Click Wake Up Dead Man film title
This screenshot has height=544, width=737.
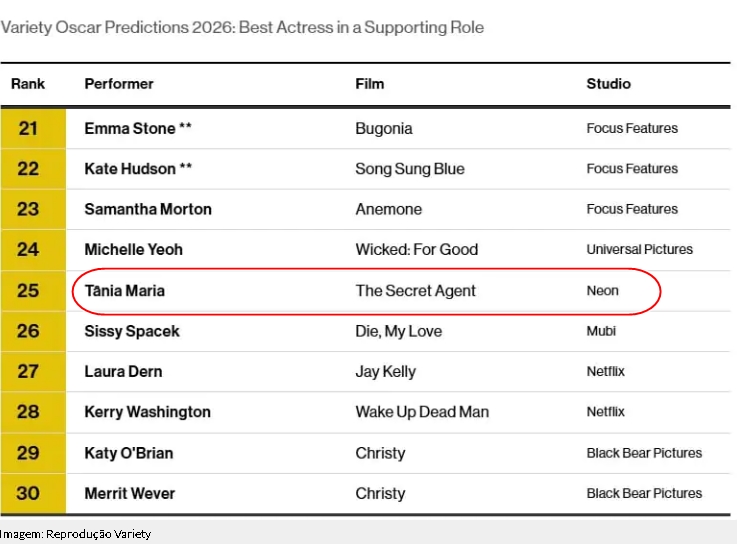[x=422, y=412]
